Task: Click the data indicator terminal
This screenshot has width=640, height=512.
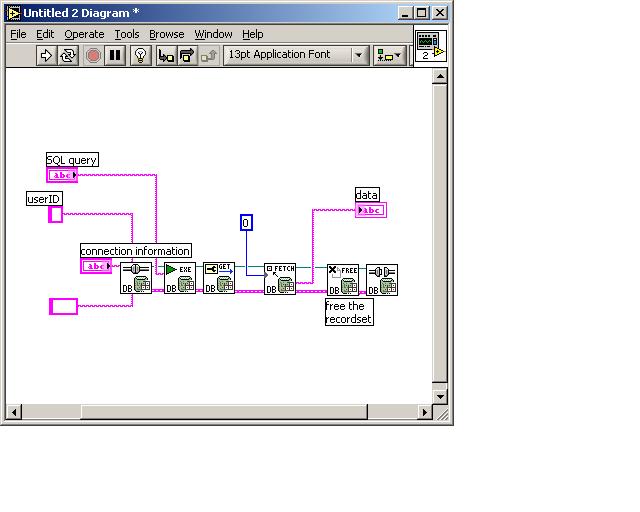Action: [369, 210]
